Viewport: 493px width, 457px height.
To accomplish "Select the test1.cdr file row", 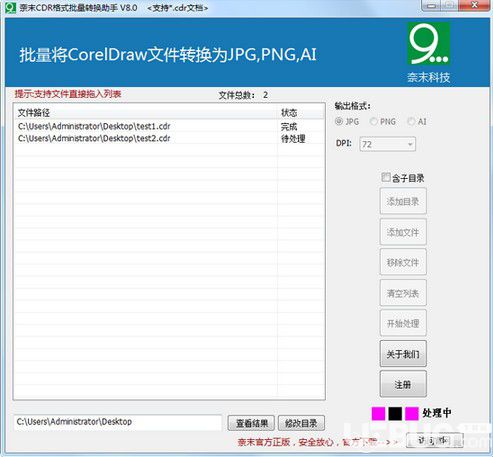I will 169,126.
